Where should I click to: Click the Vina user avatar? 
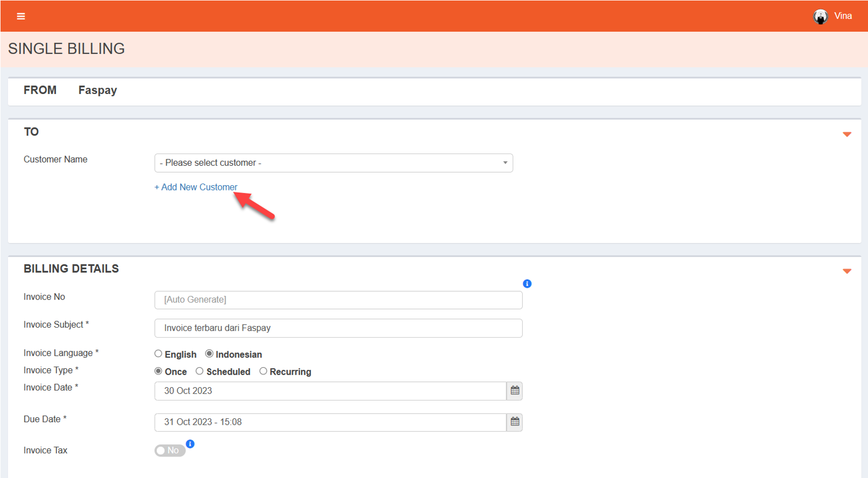[x=820, y=16]
